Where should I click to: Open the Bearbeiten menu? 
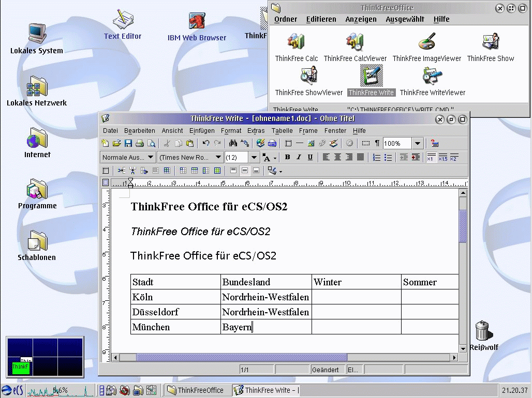click(x=139, y=131)
